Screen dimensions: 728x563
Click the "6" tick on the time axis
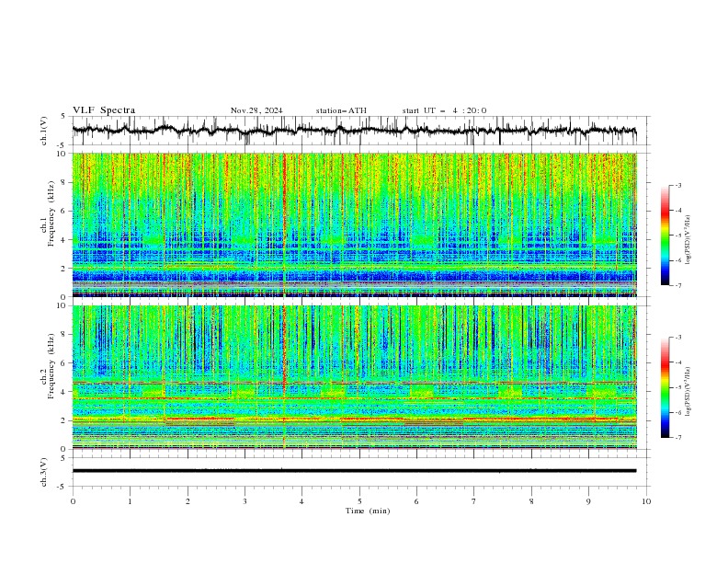416,501
